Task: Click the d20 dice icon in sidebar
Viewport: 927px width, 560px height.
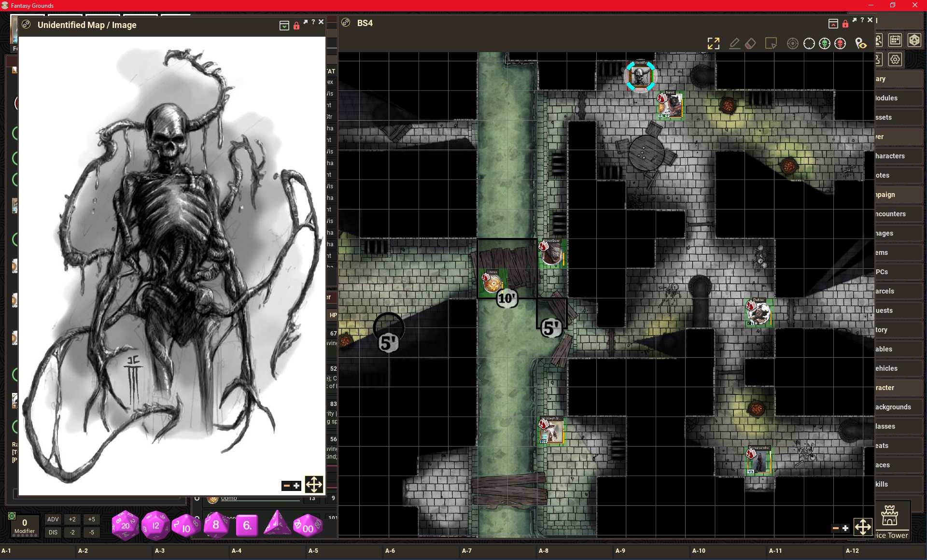Action: [x=914, y=40]
